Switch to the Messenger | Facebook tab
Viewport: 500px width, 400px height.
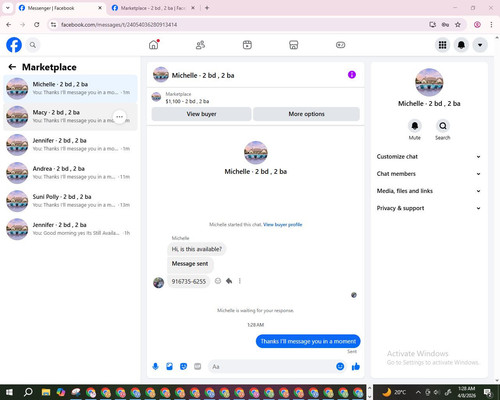pos(60,8)
